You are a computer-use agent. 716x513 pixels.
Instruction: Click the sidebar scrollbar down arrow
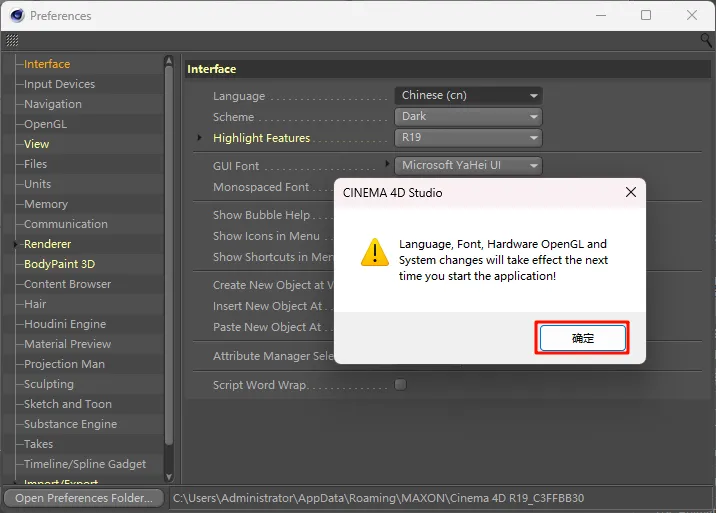tap(168, 477)
